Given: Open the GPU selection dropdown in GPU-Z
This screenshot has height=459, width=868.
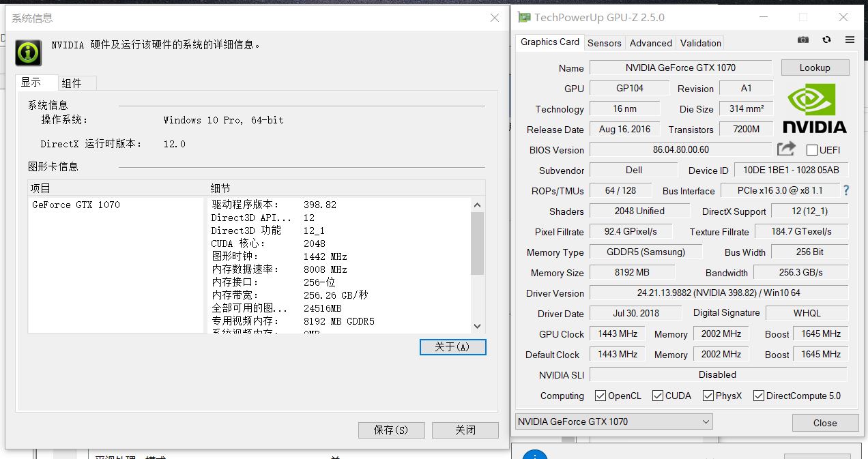Looking at the screenshot, I should 614,421.
